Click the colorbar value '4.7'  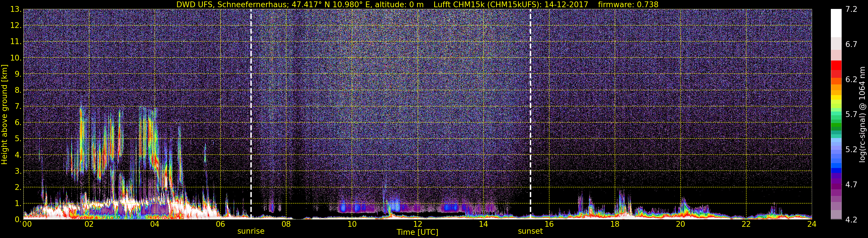851,185
